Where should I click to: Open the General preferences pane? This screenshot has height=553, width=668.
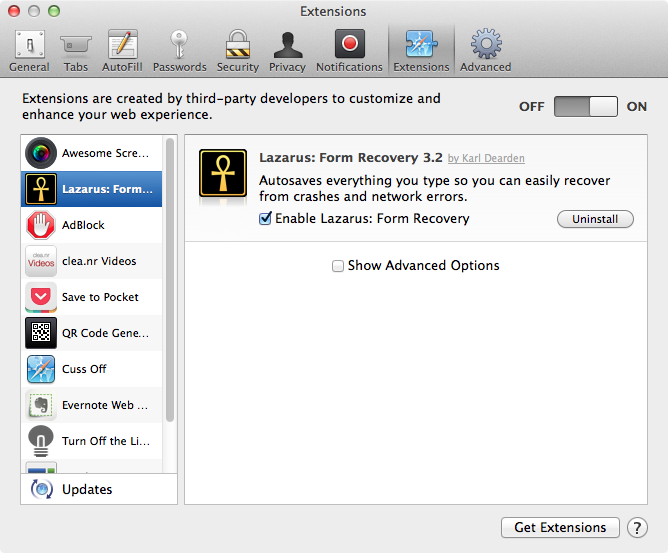point(29,50)
